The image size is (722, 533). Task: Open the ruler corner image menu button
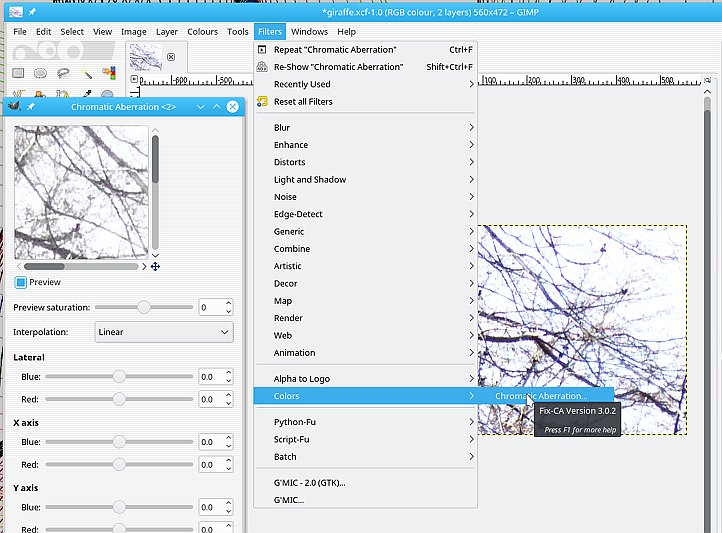pyautogui.click(x=134, y=79)
